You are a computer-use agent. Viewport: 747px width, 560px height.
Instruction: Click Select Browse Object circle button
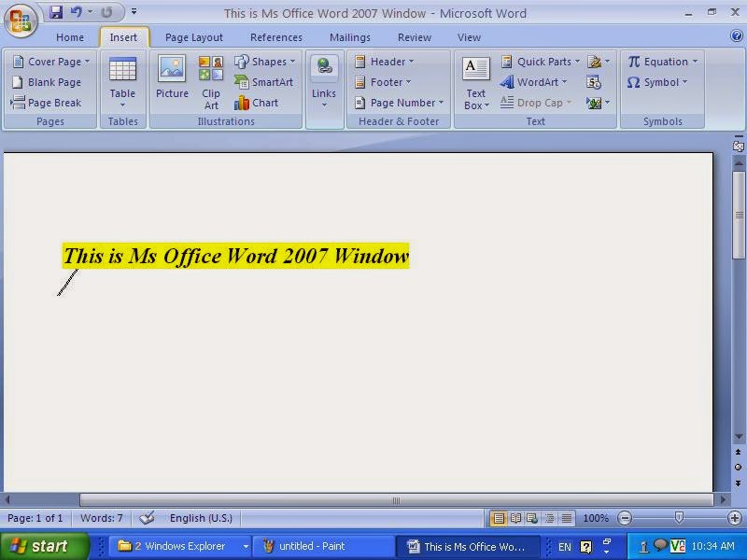(x=738, y=468)
